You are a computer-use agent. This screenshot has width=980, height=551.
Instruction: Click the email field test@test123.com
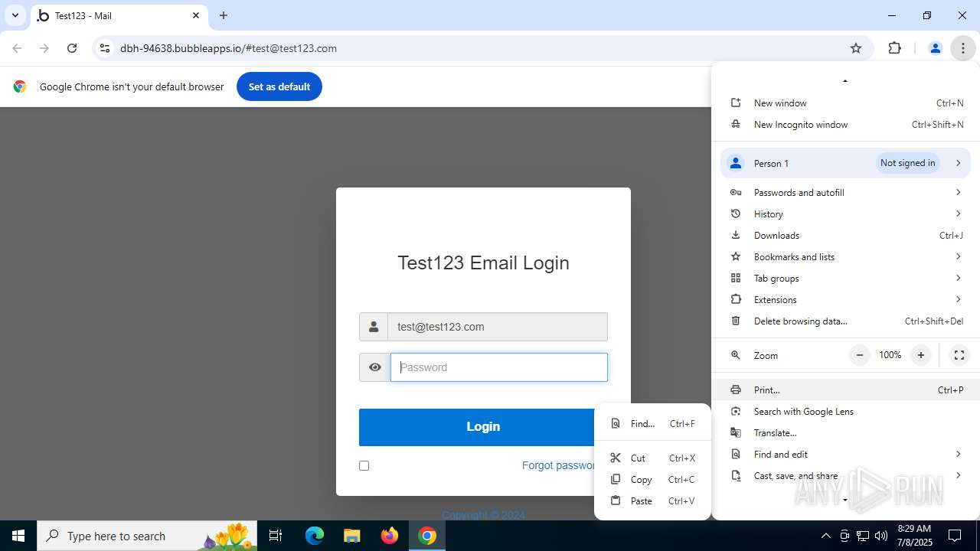coord(498,327)
